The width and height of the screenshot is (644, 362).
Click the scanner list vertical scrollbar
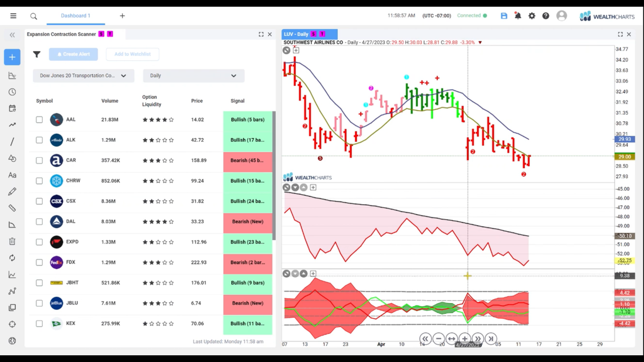(x=274, y=176)
